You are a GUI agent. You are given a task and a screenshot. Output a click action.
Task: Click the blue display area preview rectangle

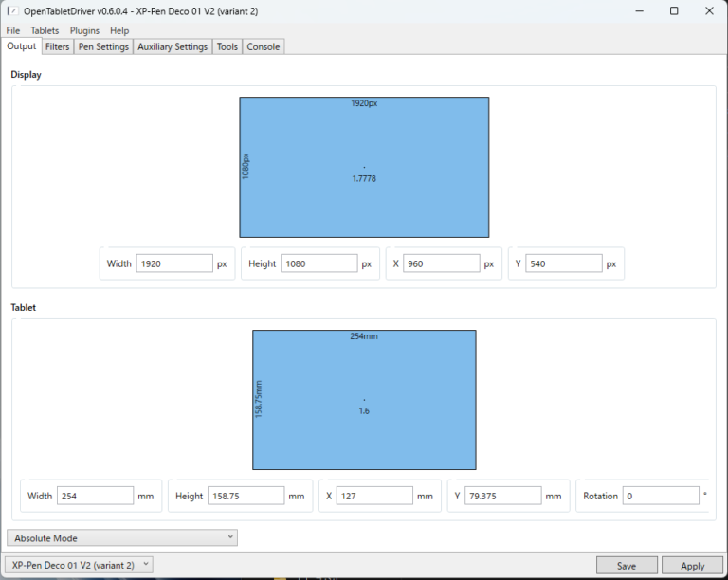pyautogui.click(x=364, y=167)
